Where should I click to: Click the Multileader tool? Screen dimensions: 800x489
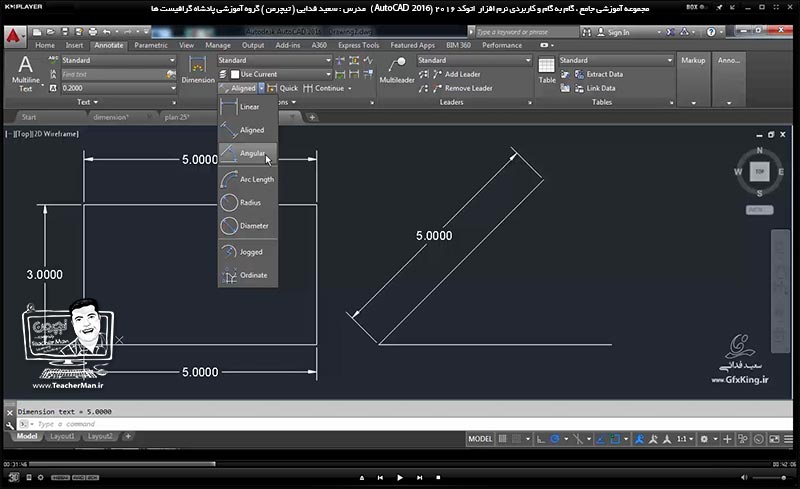click(x=397, y=70)
